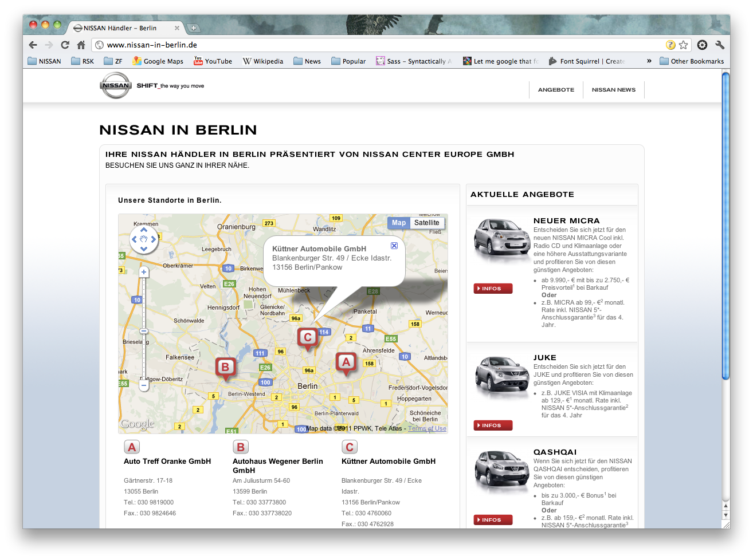The width and height of the screenshot is (753, 560).
Task: Click the bookmark star icon
Action: (683, 45)
